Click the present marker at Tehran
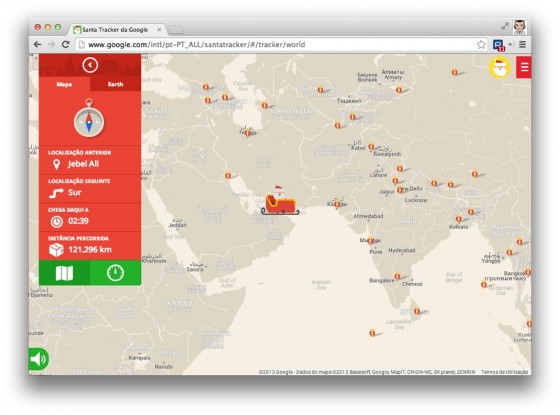This screenshot has width=560, height=415. click(x=248, y=134)
